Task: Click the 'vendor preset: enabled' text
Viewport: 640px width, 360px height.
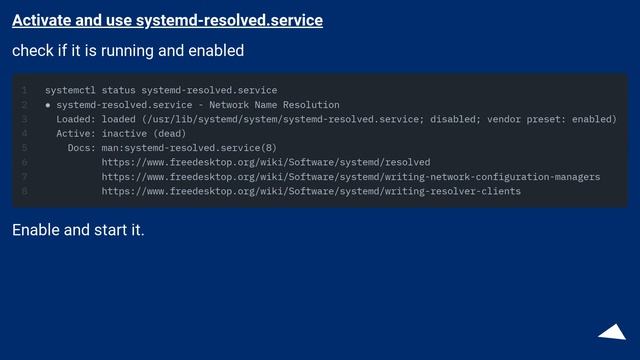Action: (552, 119)
